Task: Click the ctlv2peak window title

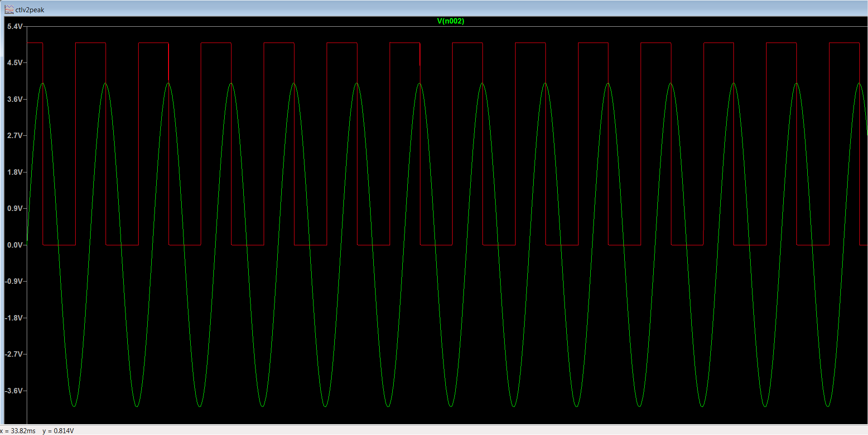Action: (30, 10)
